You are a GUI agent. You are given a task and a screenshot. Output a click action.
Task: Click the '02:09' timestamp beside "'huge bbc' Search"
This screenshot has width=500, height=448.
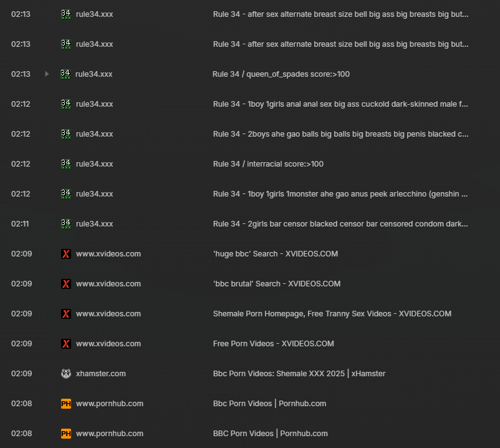point(22,254)
